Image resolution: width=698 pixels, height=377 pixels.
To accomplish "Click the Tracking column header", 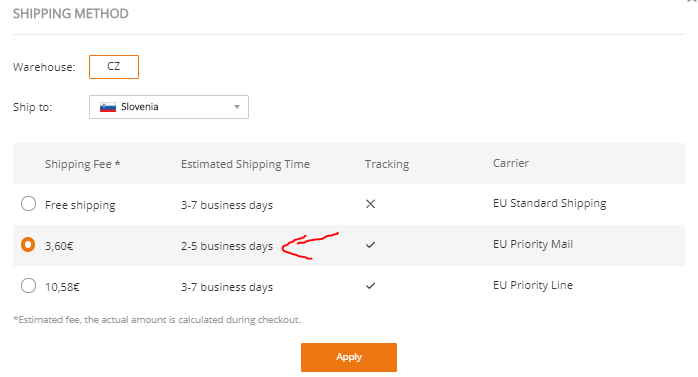I will 387,164.
